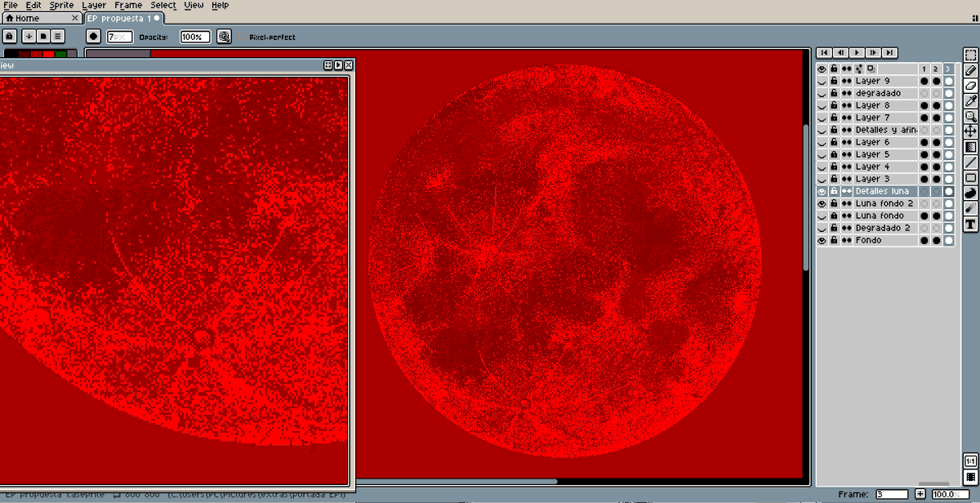Screen dimensions: 980x503
Task: Click the add new frame plus button
Action: [920, 494]
